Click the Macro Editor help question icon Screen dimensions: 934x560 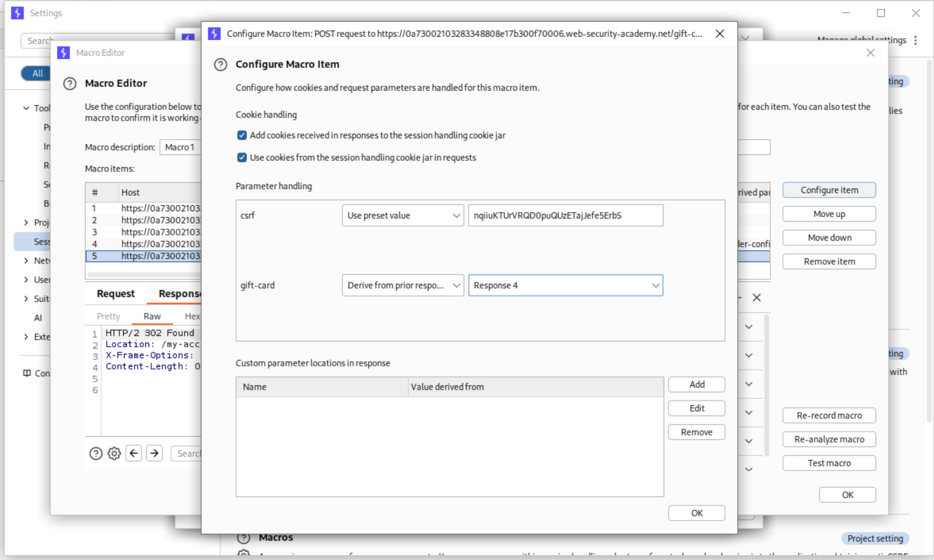70,84
